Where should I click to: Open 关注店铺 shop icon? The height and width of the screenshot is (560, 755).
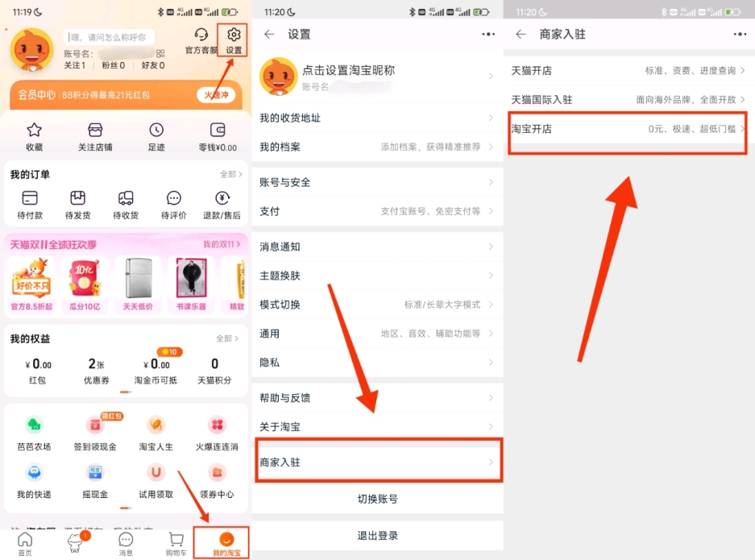95,130
